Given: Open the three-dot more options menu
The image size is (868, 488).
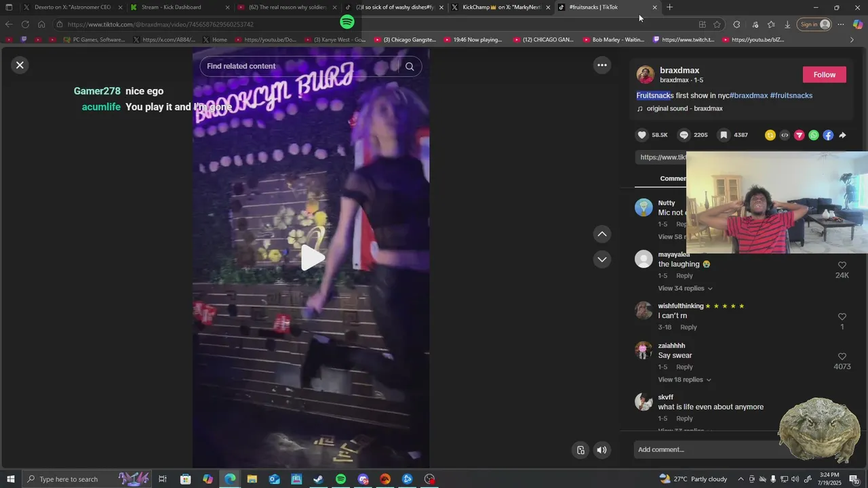Looking at the screenshot, I should coord(601,65).
